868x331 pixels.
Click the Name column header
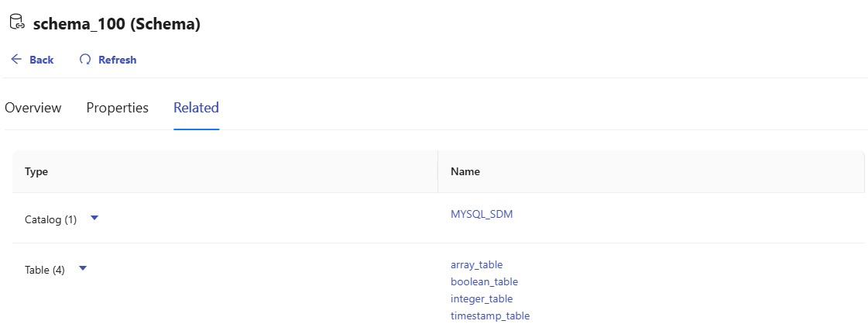point(465,171)
